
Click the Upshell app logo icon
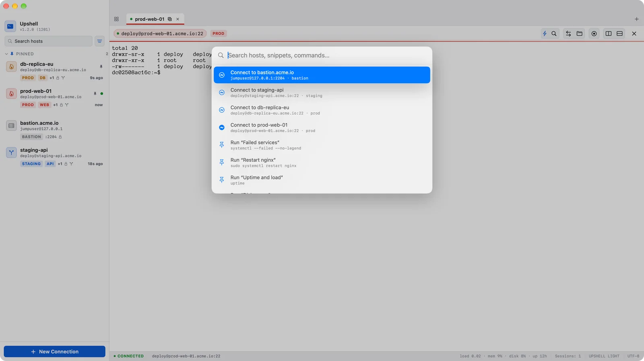tap(10, 26)
